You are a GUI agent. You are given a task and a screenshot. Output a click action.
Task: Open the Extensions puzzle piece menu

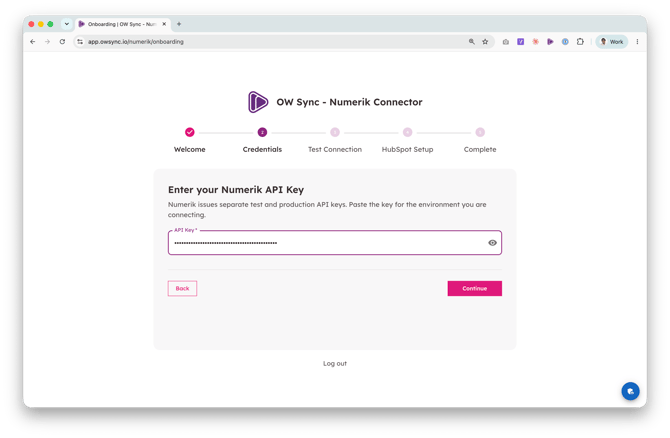click(x=580, y=41)
